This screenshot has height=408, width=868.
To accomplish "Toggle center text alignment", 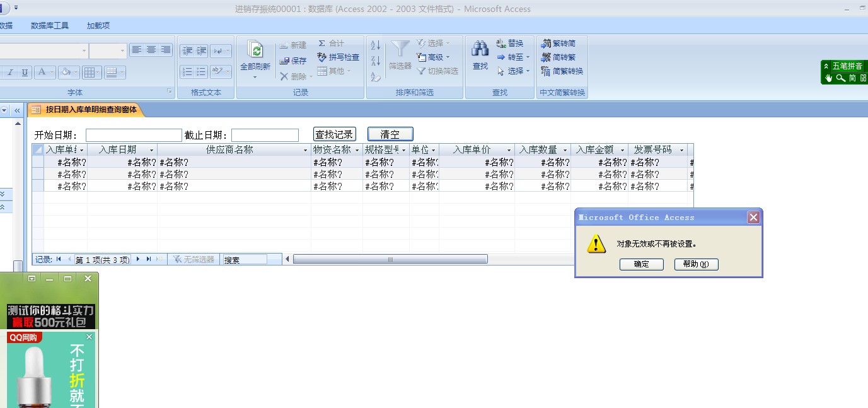I will [151, 50].
